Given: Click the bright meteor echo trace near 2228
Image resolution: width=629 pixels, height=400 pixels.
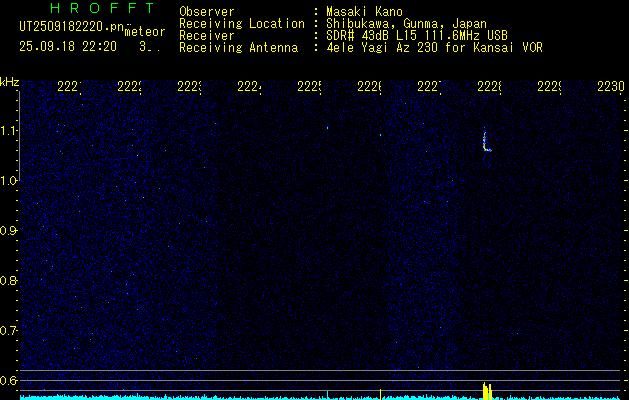Looking at the screenshot, I should coord(487,140).
